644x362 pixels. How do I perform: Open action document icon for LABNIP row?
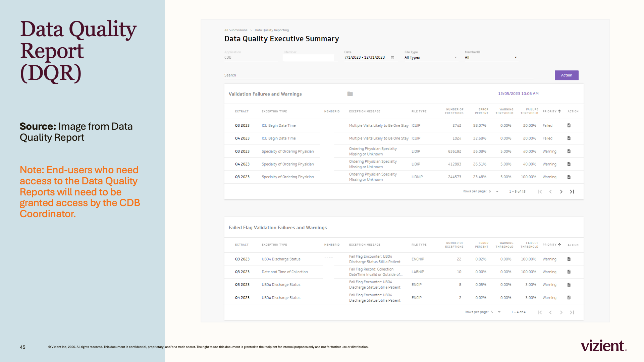[x=569, y=272]
